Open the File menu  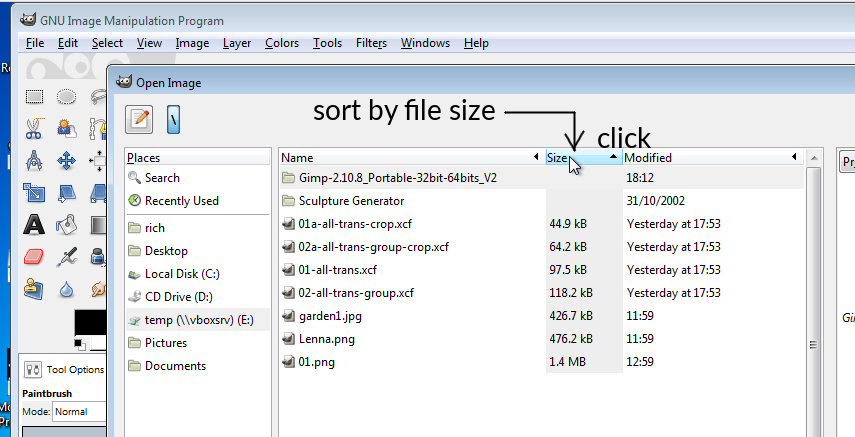tap(35, 43)
